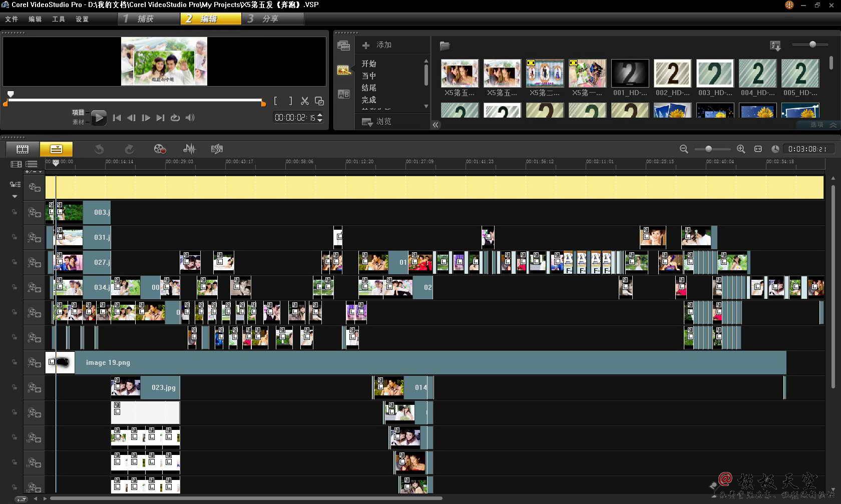The width and height of the screenshot is (841, 504).
Task: Step to the previous frame
Action: (x=131, y=118)
